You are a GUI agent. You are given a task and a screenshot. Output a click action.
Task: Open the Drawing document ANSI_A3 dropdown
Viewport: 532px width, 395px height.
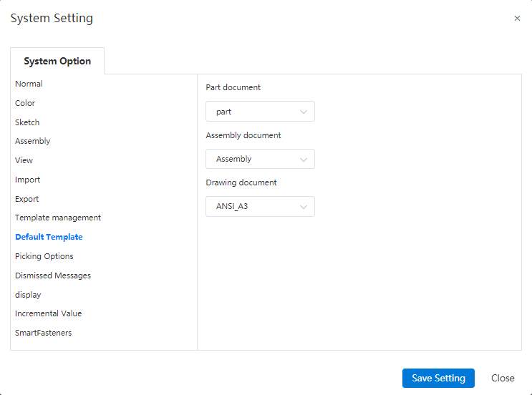tap(260, 207)
